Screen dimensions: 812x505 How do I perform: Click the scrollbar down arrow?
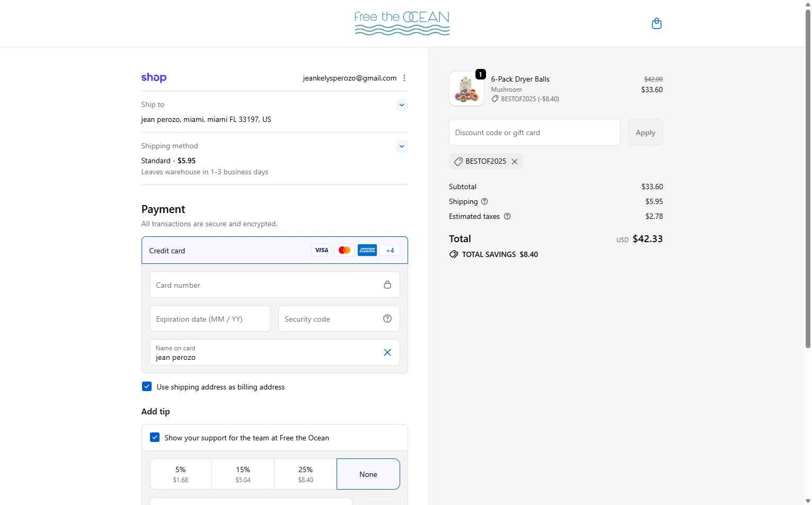(808, 501)
